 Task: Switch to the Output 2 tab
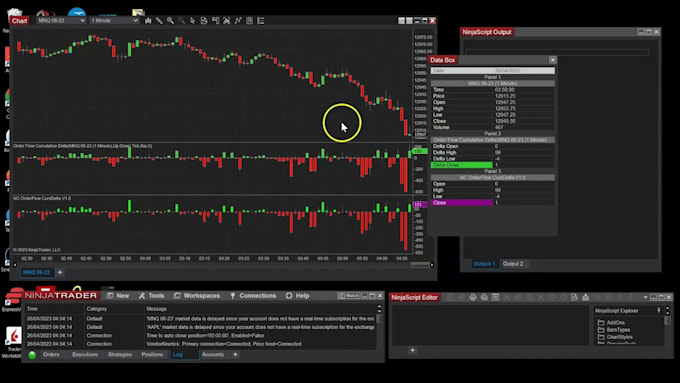513,264
